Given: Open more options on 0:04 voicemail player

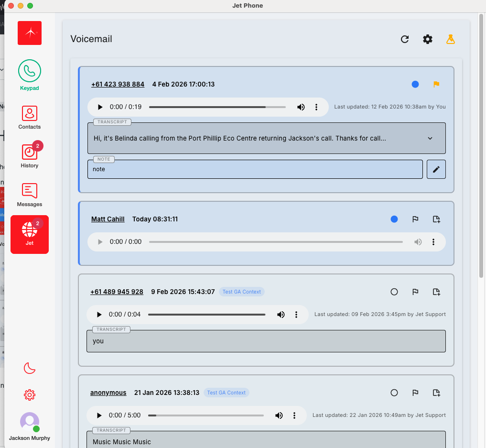Looking at the screenshot, I should click(x=296, y=315).
